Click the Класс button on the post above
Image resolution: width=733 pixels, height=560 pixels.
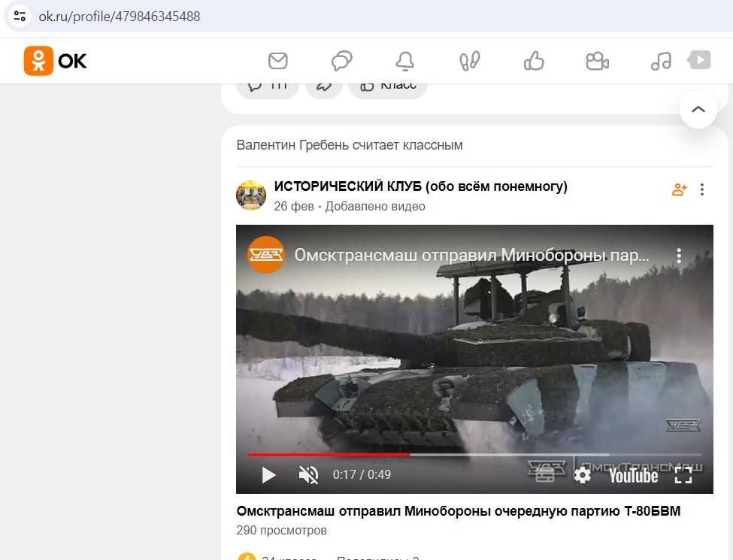coord(388,86)
